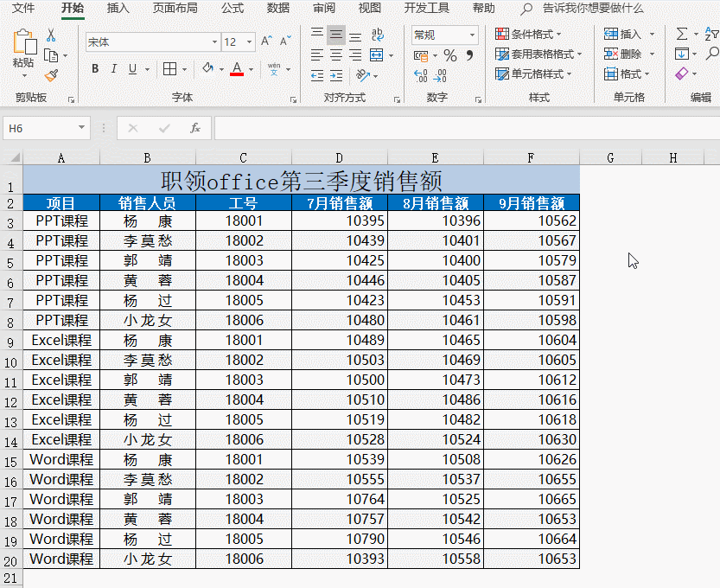This screenshot has height=588, width=720.
Task: Open underline style dropdown arrow
Action: (x=148, y=70)
